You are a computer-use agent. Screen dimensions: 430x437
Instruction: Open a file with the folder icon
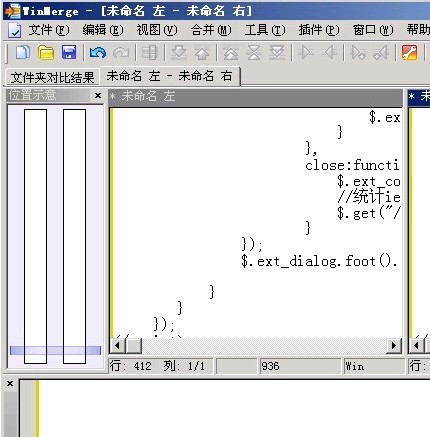pos(46,53)
